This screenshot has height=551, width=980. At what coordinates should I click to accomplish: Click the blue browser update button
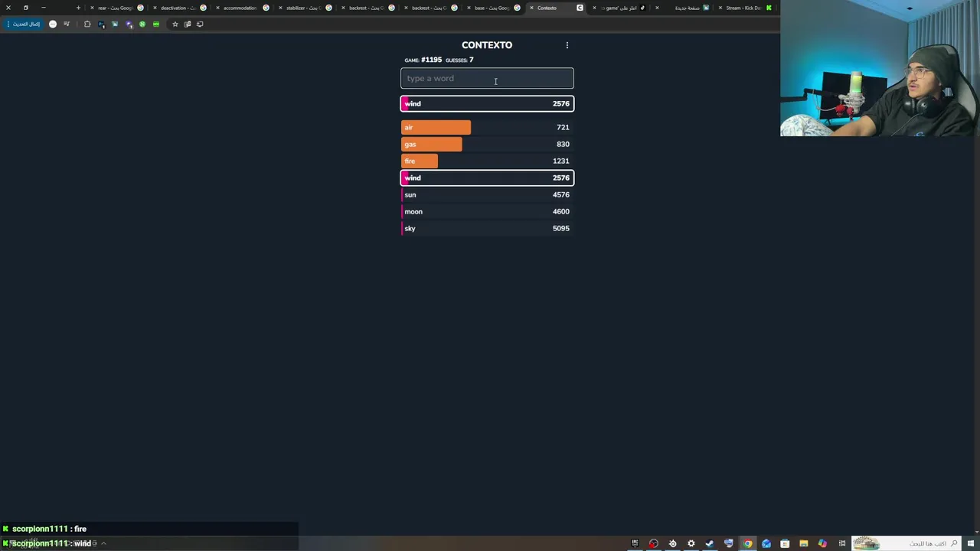pos(24,24)
